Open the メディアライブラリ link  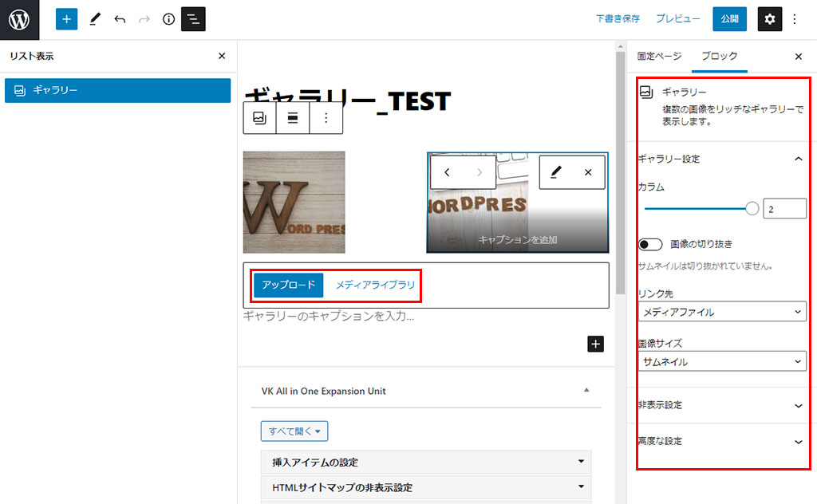(374, 285)
